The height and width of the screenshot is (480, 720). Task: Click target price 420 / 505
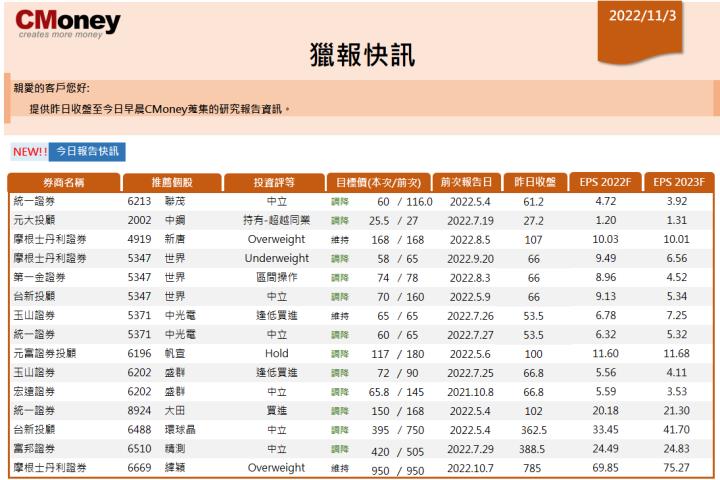click(x=398, y=452)
